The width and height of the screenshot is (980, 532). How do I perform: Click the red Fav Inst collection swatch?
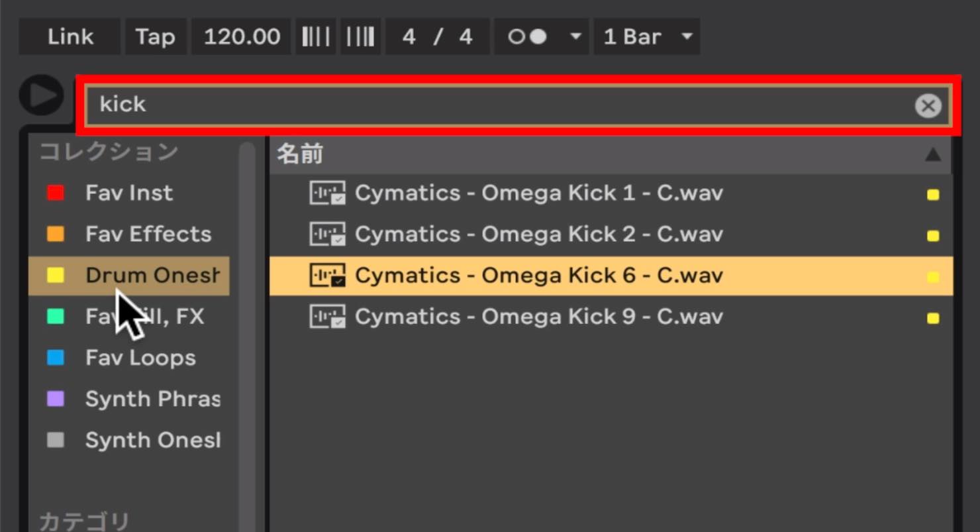56,193
